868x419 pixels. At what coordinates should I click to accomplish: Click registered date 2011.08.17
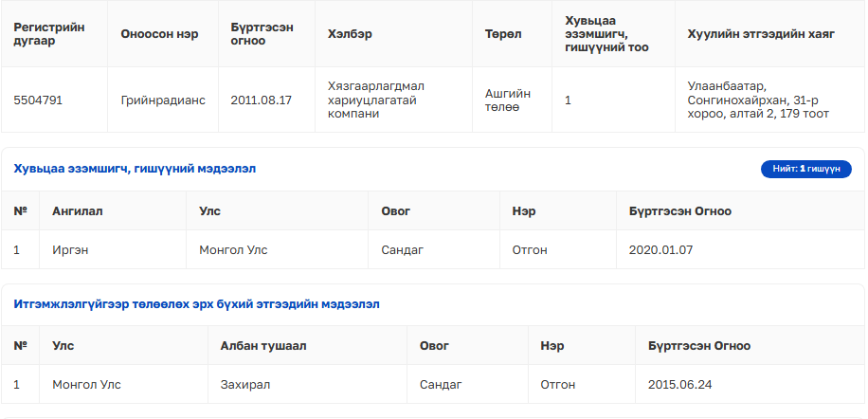point(261,100)
